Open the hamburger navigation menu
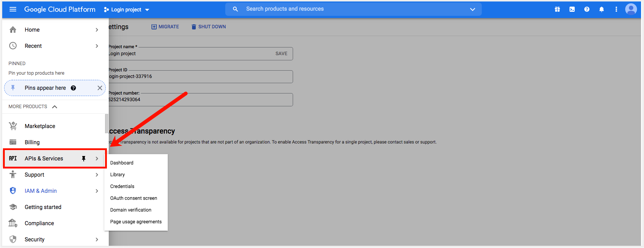Screen dimensions: 644x248 point(13,9)
